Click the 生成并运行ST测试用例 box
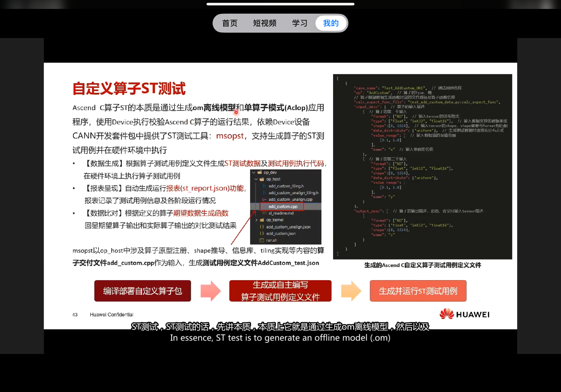This screenshot has height=392, width=561. coord(418,291)
